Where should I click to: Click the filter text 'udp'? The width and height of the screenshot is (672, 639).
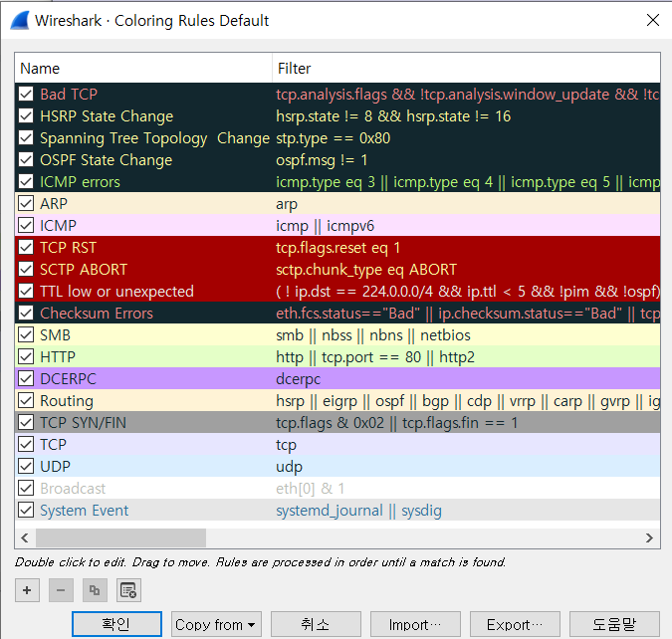click(289, 466)
